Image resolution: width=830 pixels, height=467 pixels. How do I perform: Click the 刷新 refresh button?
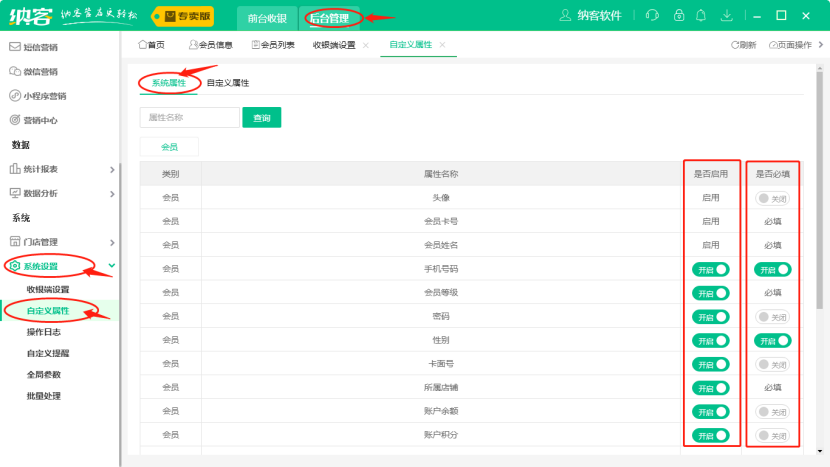pos(743,45)
